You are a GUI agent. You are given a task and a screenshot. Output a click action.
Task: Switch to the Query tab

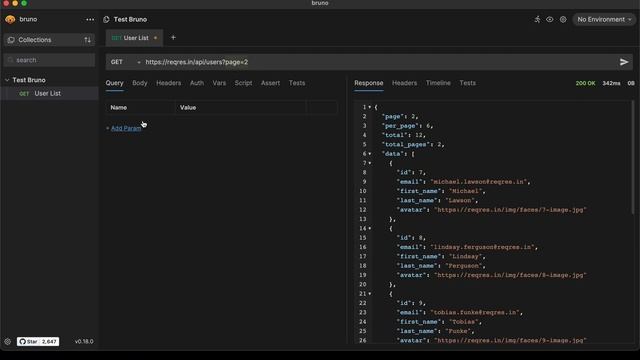pyautogui.click(x=114, y=83)
